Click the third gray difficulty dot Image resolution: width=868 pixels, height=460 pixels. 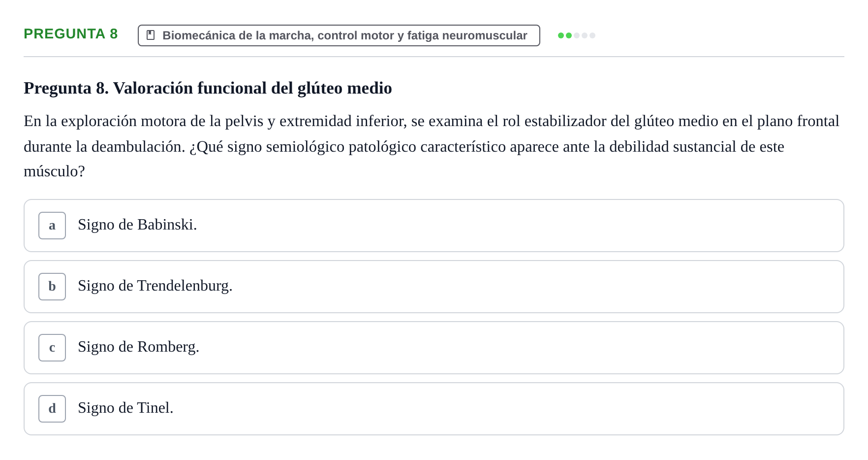click(577, 35)
